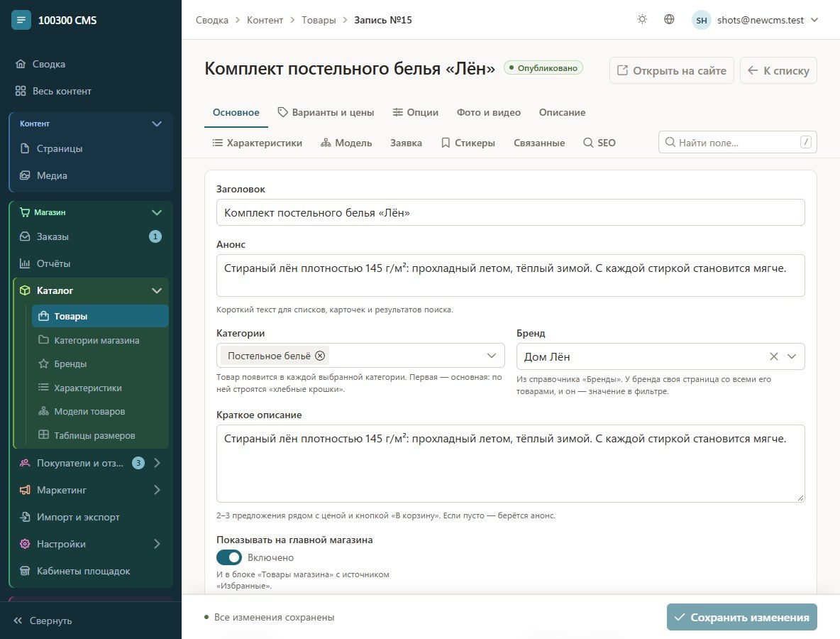Click the Найти поле search box

(737, 142)
